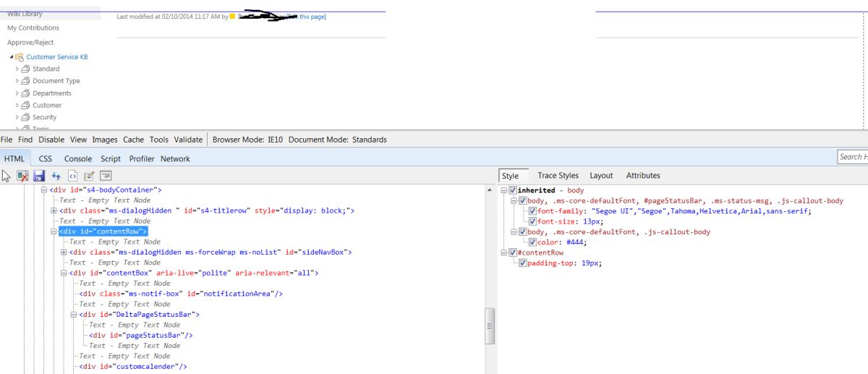Click the DOM tree vertical scrollbar thumb
The width and height of the screenshot is (868, 374).
[x=490, y=326]
